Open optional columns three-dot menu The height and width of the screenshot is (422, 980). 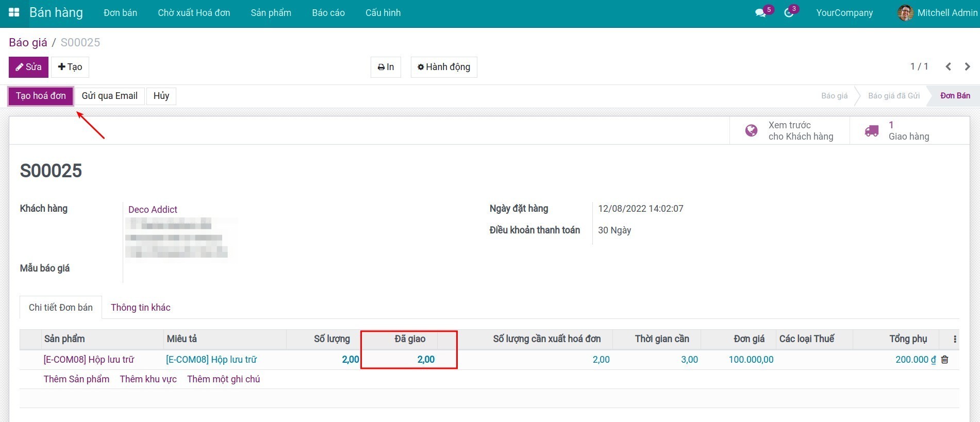click(955, 339)
